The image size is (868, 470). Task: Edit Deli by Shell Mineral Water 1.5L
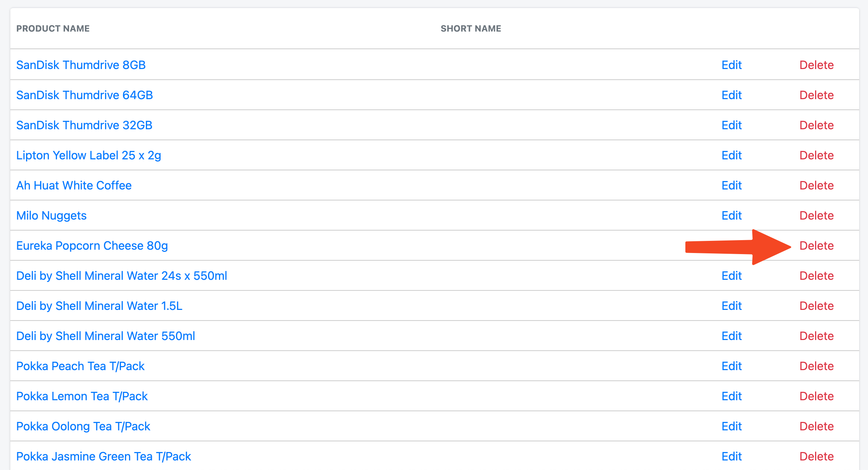point(731,306)
